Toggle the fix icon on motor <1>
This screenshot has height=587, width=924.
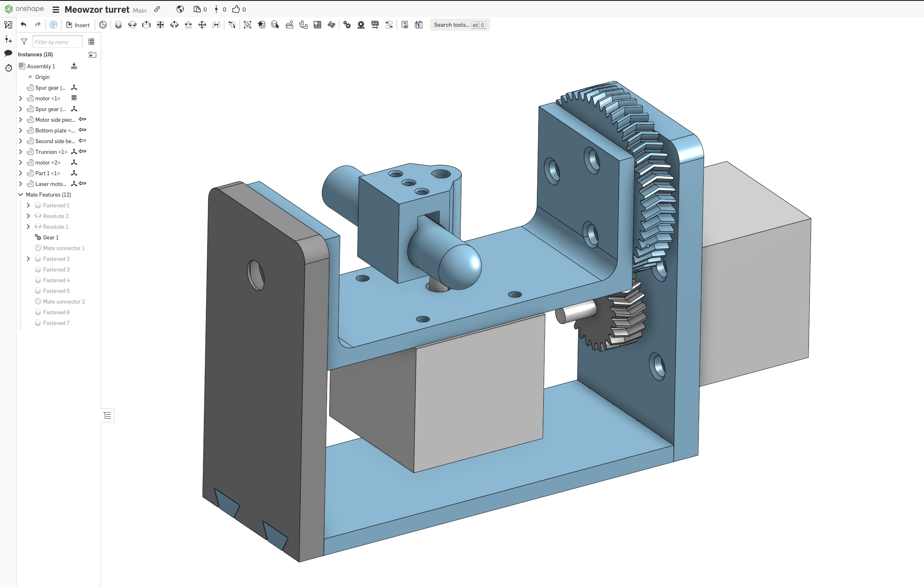(74, 98)
